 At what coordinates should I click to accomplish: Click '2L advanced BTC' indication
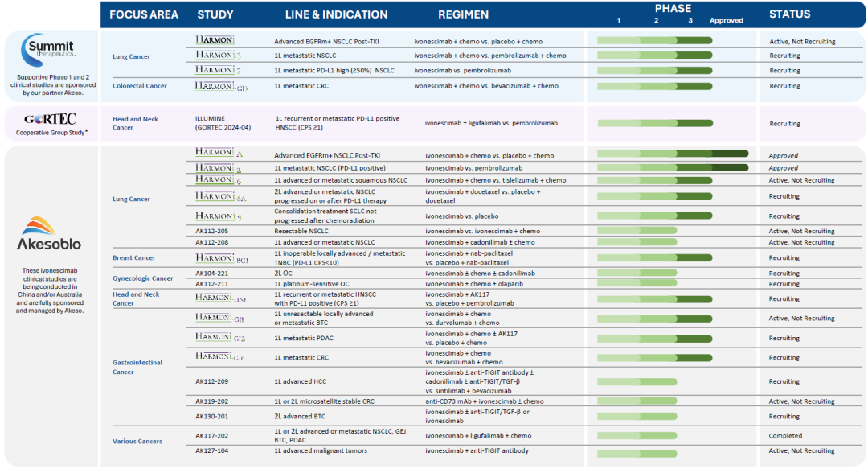tap(300, 417)
